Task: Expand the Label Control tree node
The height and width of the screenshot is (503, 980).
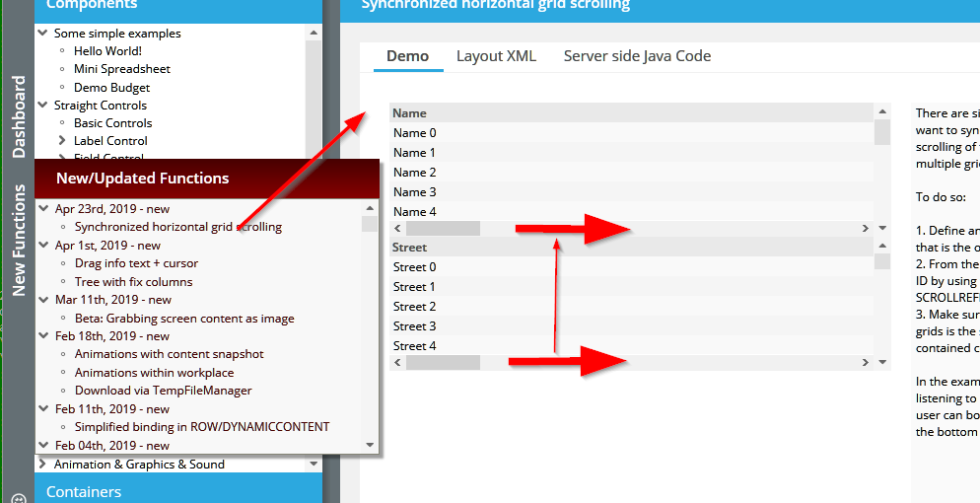Action: tap(62, 141)
